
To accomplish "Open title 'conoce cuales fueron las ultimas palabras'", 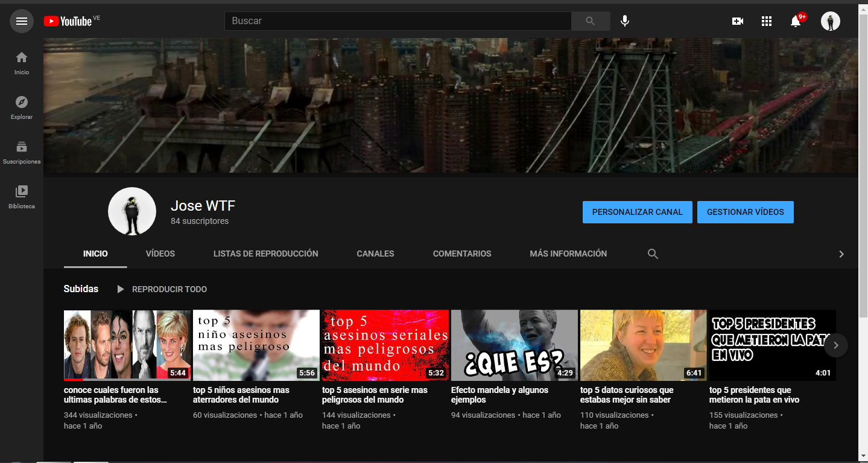I will pyautogui.click(x=116, y=395).
